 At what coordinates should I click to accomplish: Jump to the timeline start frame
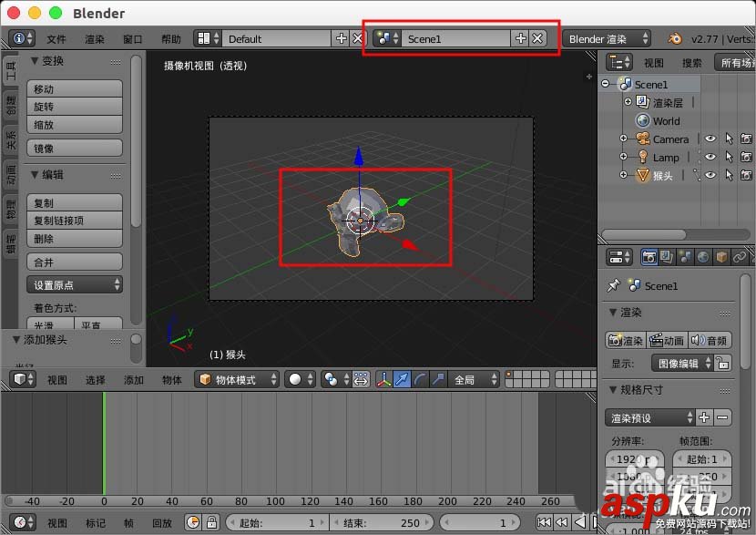point(544,522)
